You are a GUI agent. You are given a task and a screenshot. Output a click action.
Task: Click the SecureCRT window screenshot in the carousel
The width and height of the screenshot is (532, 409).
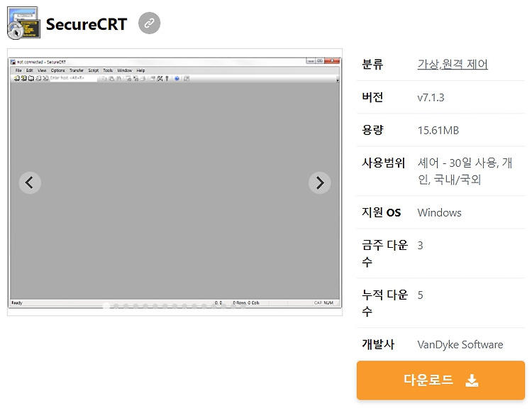(x=174, y=182)
